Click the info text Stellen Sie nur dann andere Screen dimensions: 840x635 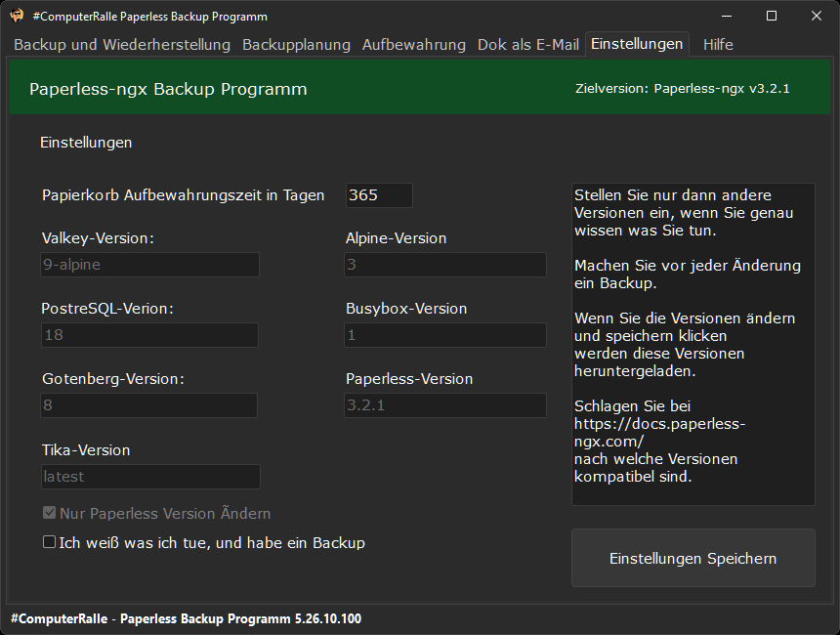[x=673, y=195]
